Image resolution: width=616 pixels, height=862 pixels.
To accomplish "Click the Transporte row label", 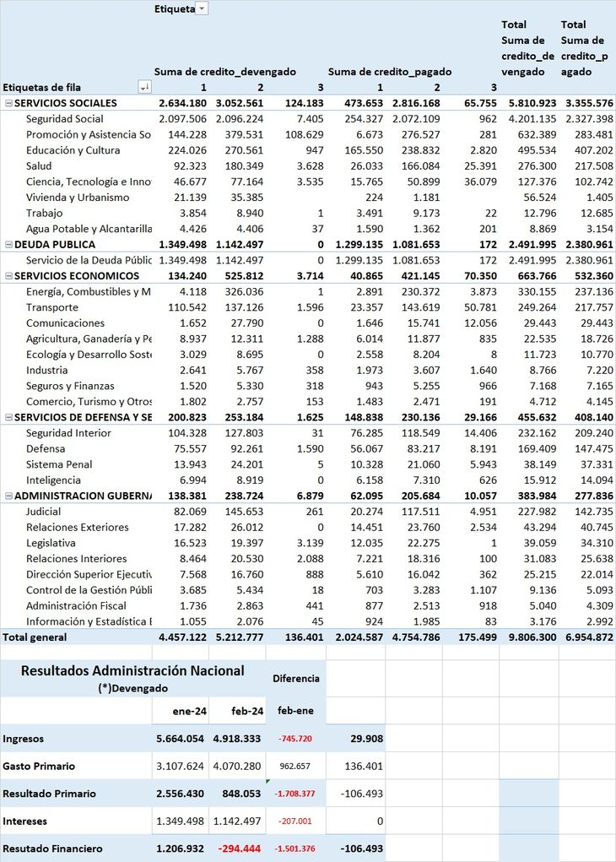I will tap(51, 307).
